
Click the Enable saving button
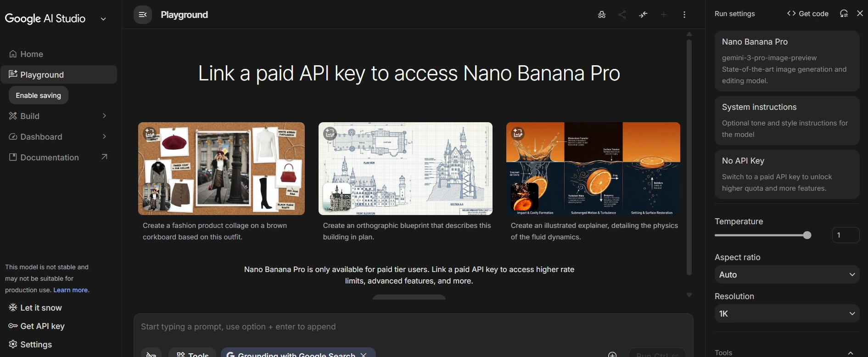(x=39, y=95)
